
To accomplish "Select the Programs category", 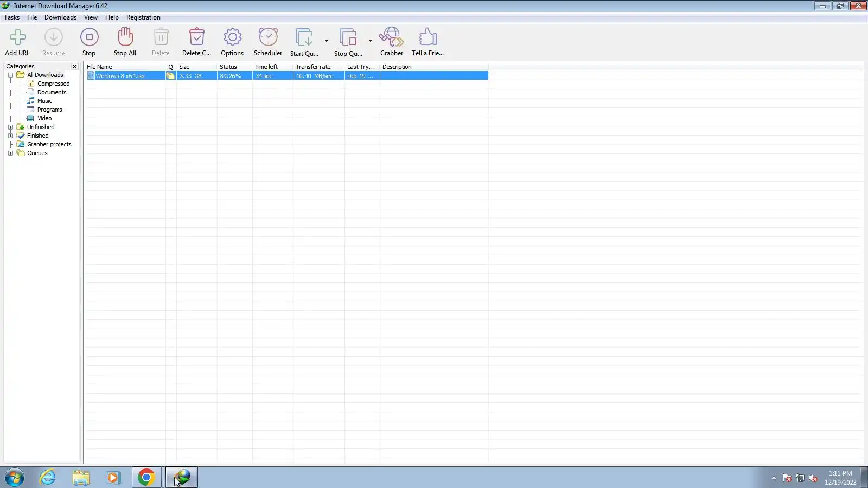I will pyautogui.click(x=49, y=110).
